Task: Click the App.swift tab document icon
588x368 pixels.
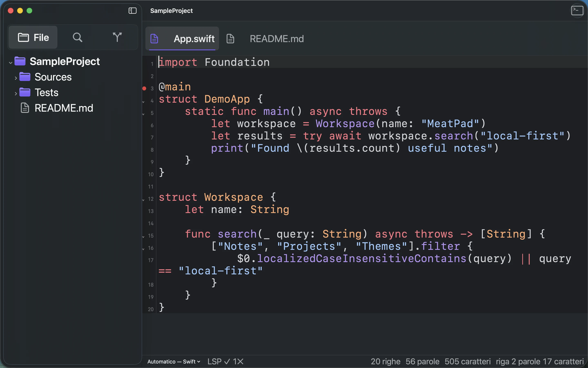Action: pyautogui.click(x=154, y=39)
